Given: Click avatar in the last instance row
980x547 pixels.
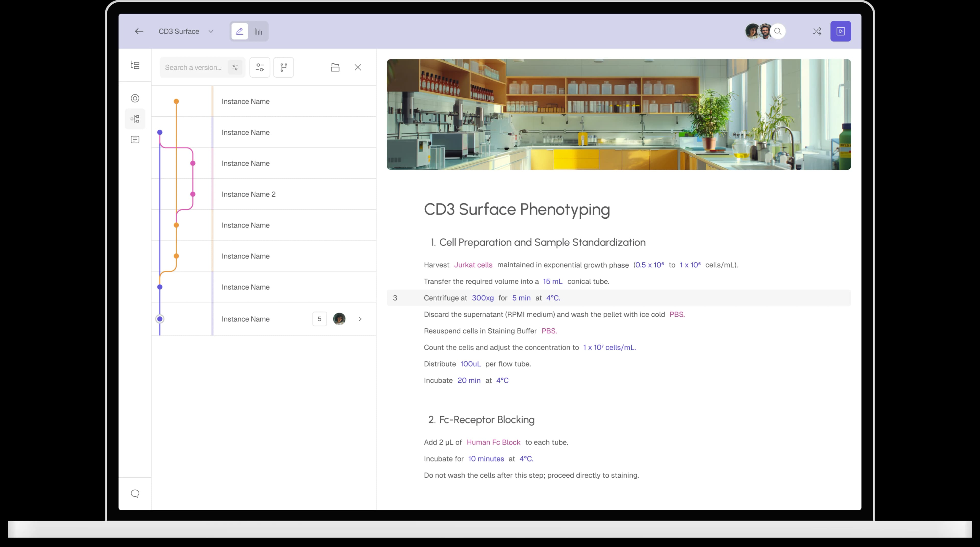Looking at the screenshot, I should [x=339, y=319].
